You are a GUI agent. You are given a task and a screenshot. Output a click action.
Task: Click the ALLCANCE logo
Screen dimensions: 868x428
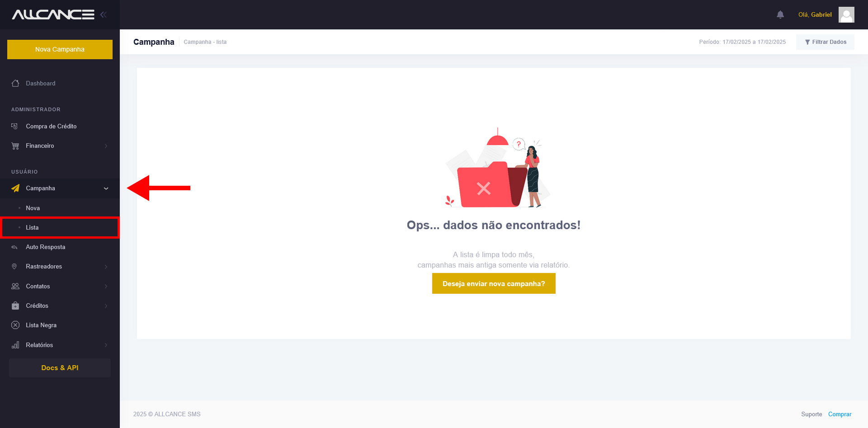coord(53,14)
